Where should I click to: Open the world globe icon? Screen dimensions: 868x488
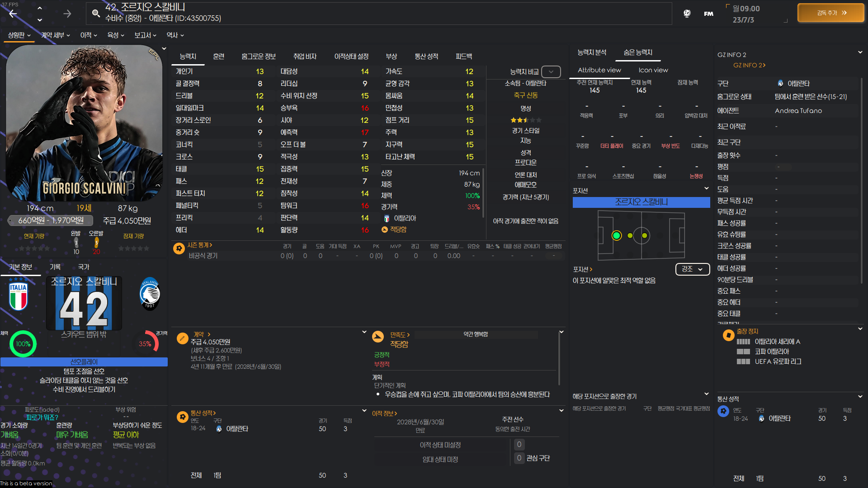(x=687, y=14)
